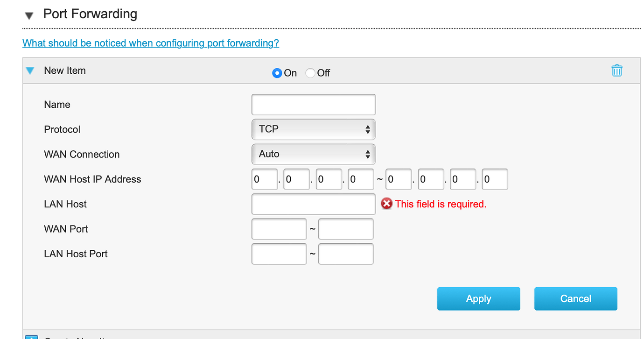Click the first WAN Host IP octet box
The width and height of the screenshot is (644, 339).
click(x=264, y=179)
